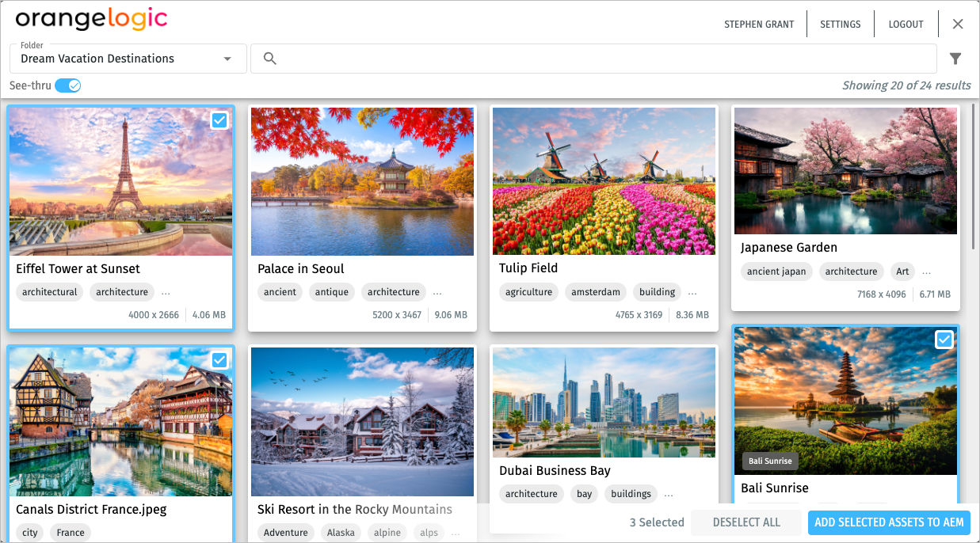Click the 'Eiffel Tower at Sunset' title
This screenshot has height=543, width=980.
pos(78,269)
